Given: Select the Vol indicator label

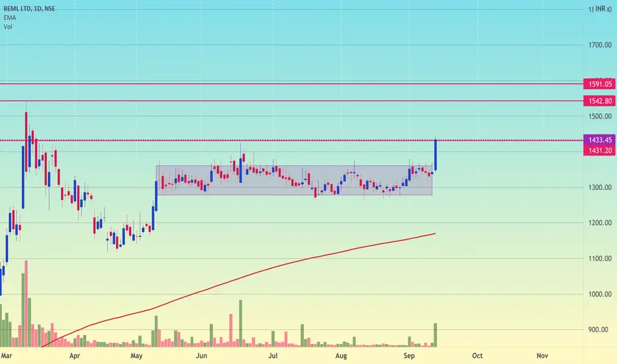Looking at the screenshot, I should pyautogui.click(x=8, y=26).
